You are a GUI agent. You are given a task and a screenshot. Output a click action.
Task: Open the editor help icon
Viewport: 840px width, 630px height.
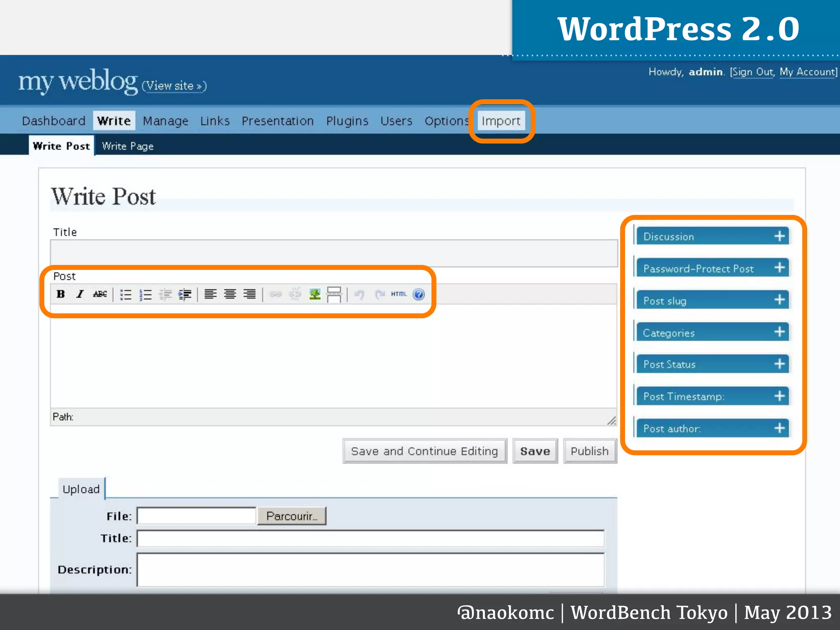(x=418, y=294)
